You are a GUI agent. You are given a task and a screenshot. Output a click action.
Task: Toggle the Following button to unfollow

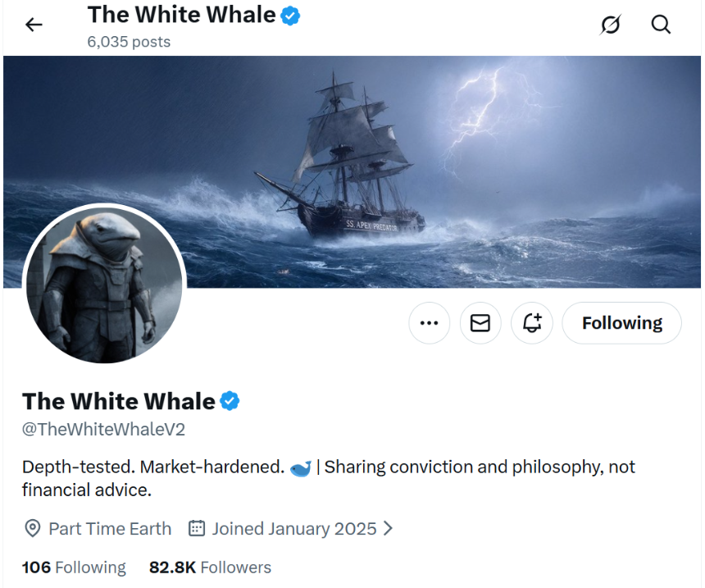pos(621,322)
